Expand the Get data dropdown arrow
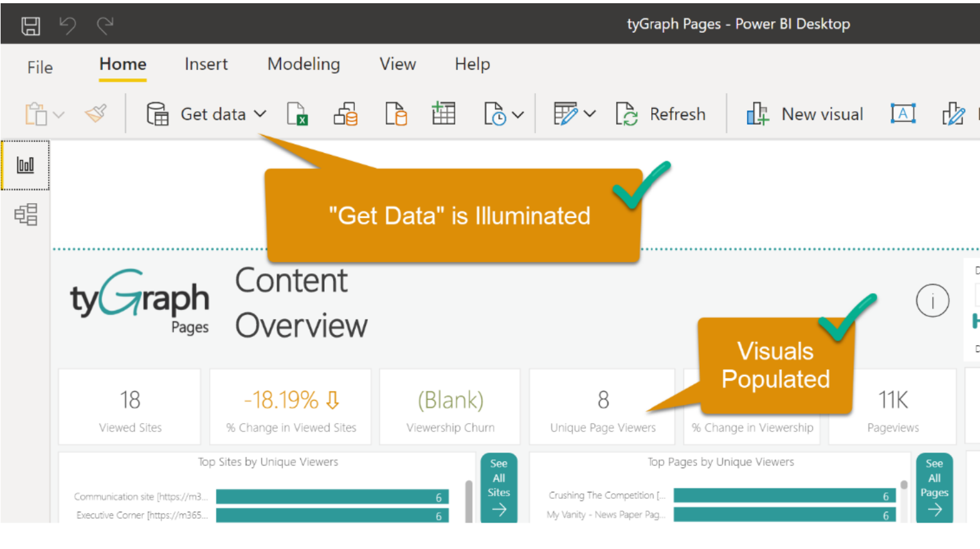This screenshot has width=980, height=549. 260,114
